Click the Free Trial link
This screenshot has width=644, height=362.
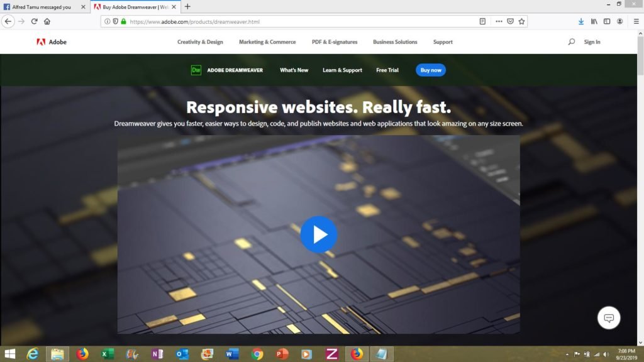(x=387, y=70)
